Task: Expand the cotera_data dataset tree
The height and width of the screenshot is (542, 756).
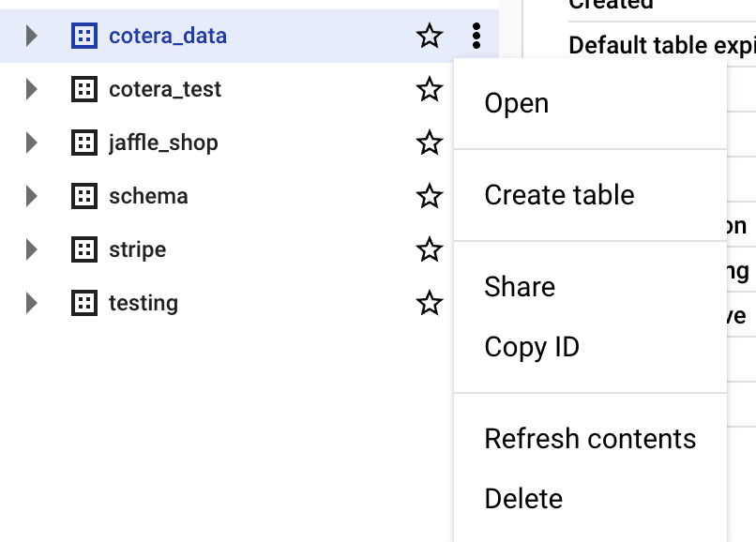Action: pos(32,37)
